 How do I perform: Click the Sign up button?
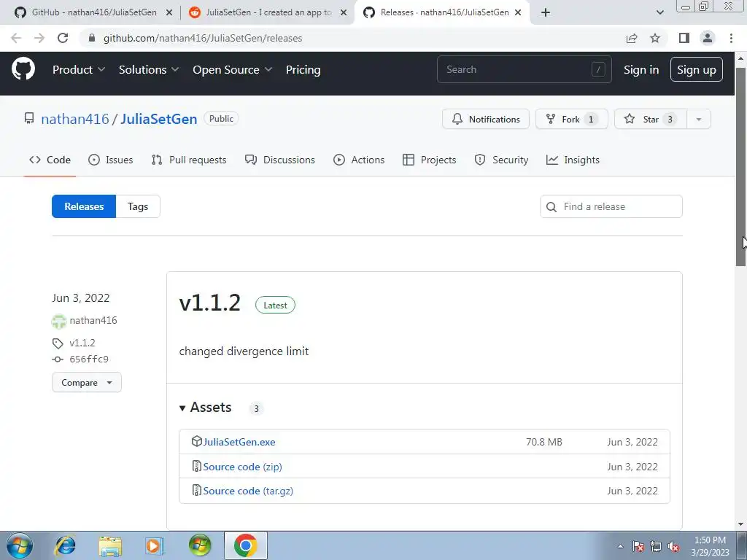click(x=697, y=69)
